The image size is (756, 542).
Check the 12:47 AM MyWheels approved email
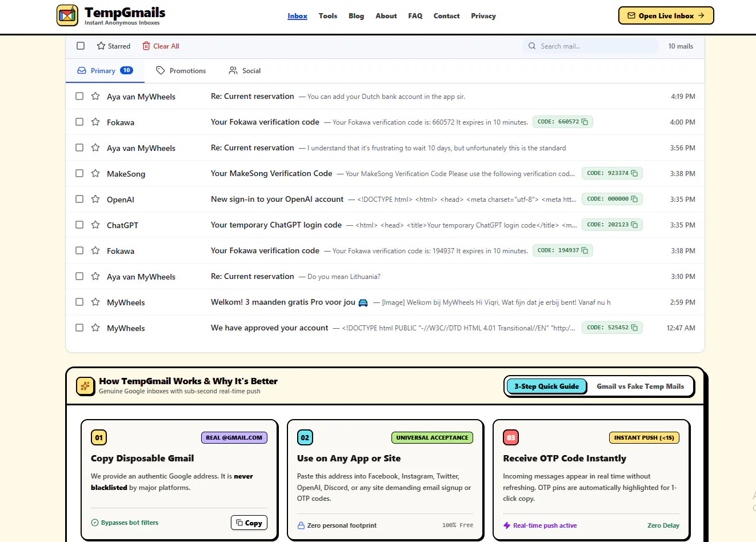point(79,328)
